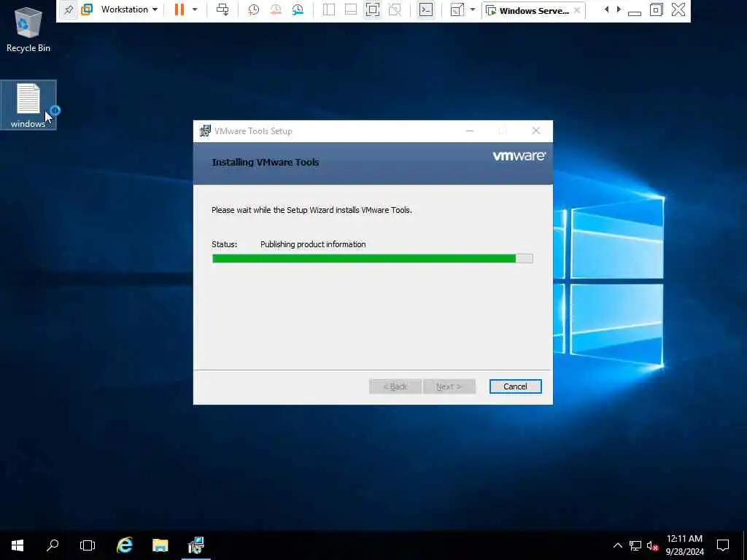Open Task View from taskbar
This screenshot has height=560, width=747.
click(88, 545)
